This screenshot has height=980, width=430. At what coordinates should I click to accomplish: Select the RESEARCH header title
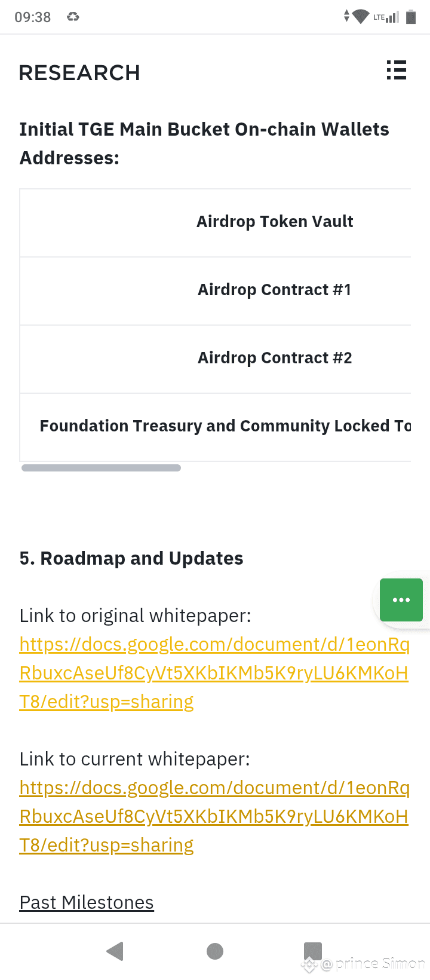(x=79, y=73)
